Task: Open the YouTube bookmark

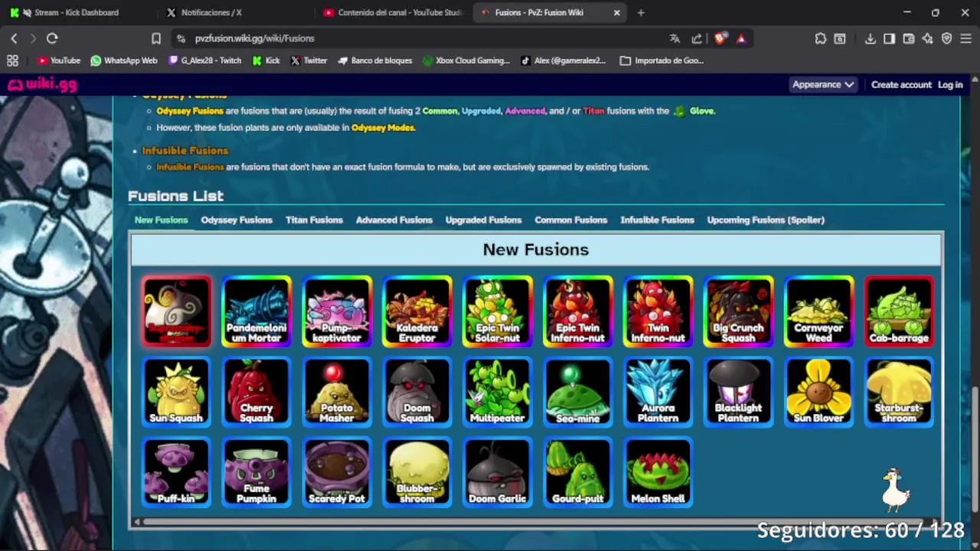Action: click(x=59, y=60)
